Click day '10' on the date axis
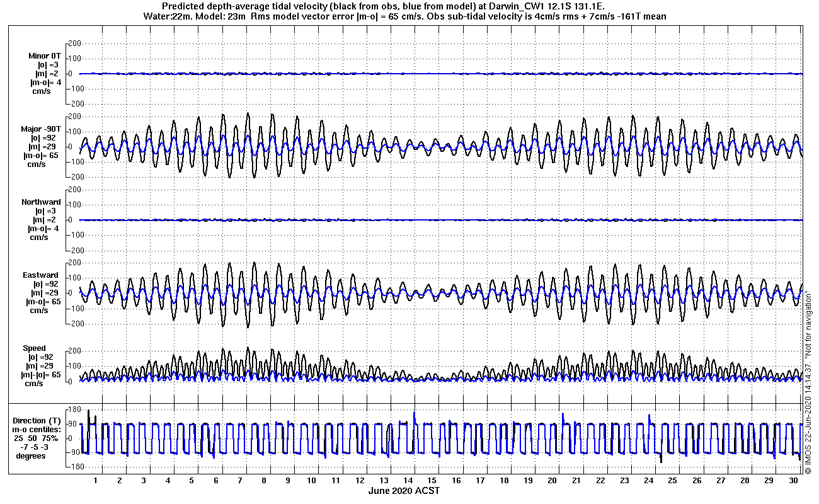The width and height of the screenshot is (819, 504). 312,481
